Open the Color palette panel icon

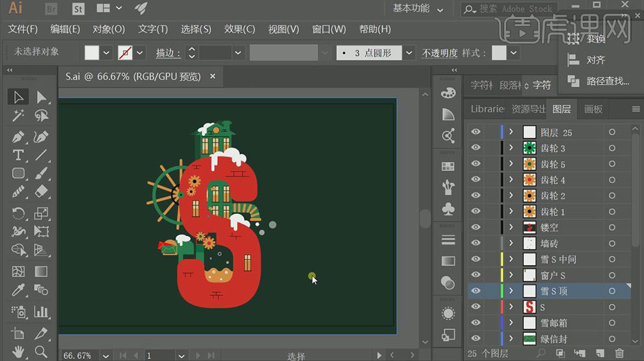pos(448,93)
